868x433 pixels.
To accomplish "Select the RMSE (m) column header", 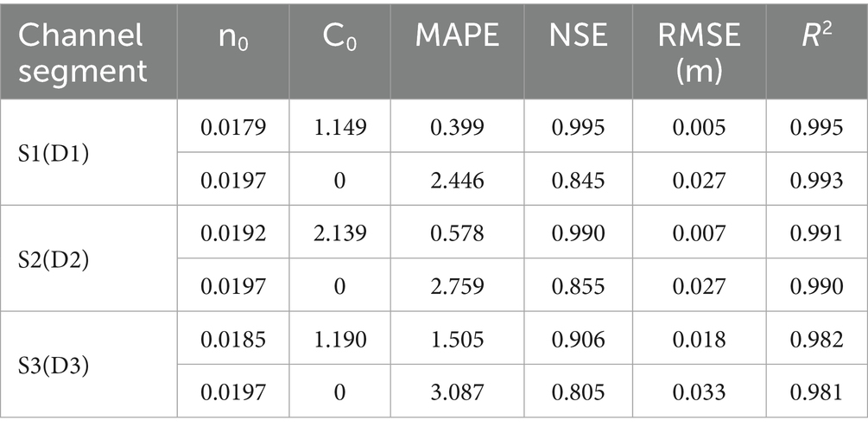I will tap(700, 54).
